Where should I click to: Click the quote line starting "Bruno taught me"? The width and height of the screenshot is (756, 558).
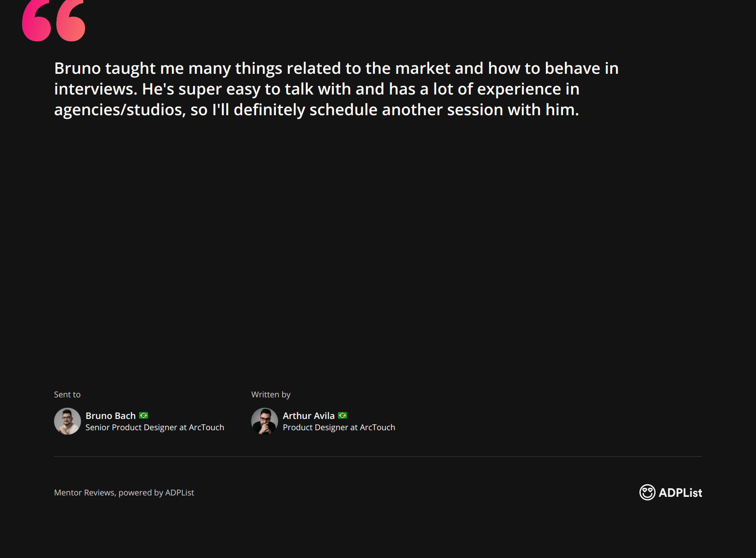coord(336,68)
